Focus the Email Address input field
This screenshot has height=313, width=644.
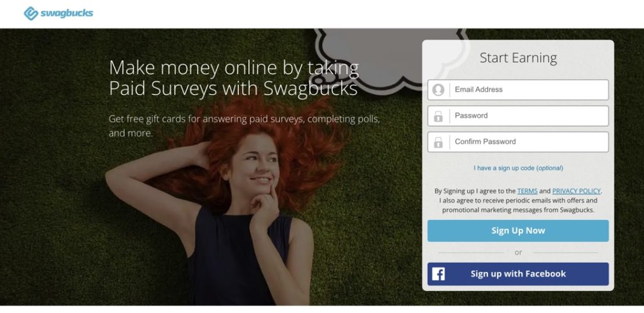click(x=518, y=90)
